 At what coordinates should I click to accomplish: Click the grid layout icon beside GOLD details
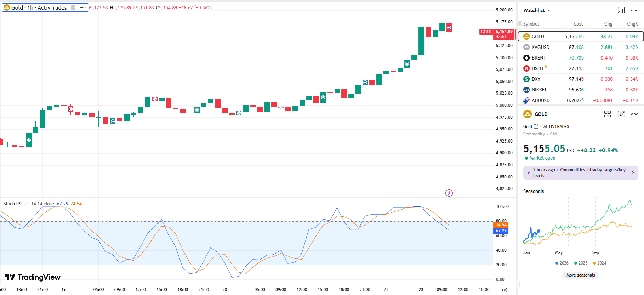(608, 114)
